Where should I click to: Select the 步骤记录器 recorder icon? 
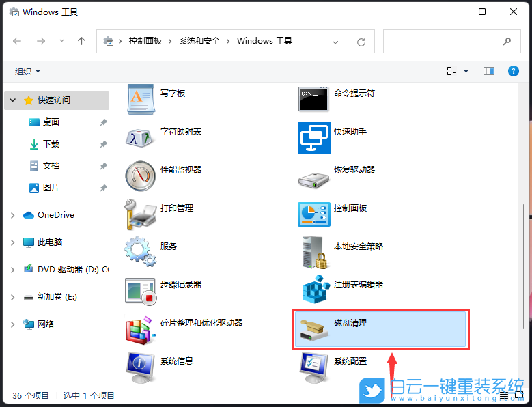(141, 291)
